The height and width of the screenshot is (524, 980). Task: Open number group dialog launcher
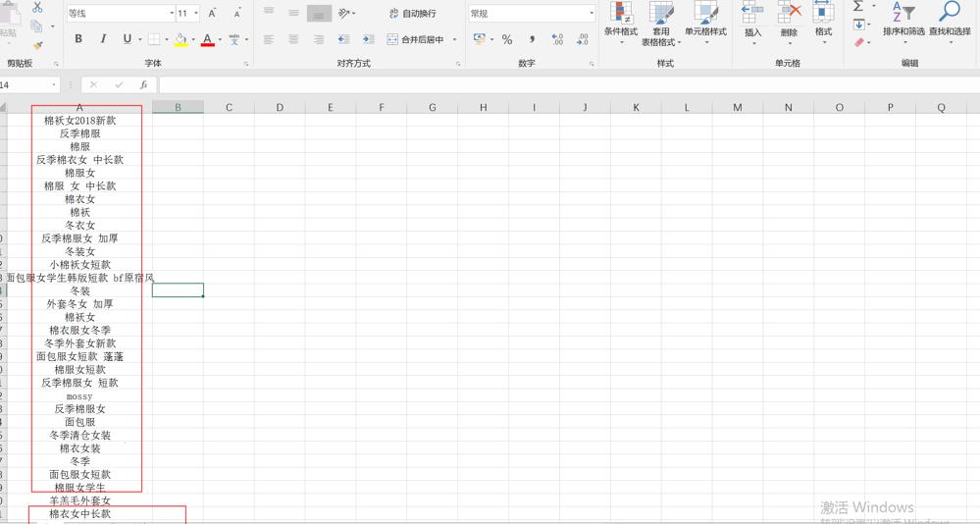(592, 64)
